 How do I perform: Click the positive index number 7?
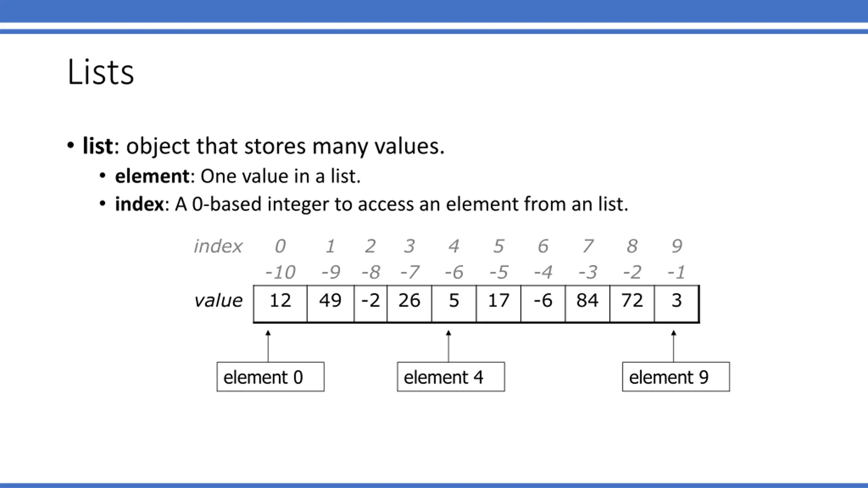point(588,246)
